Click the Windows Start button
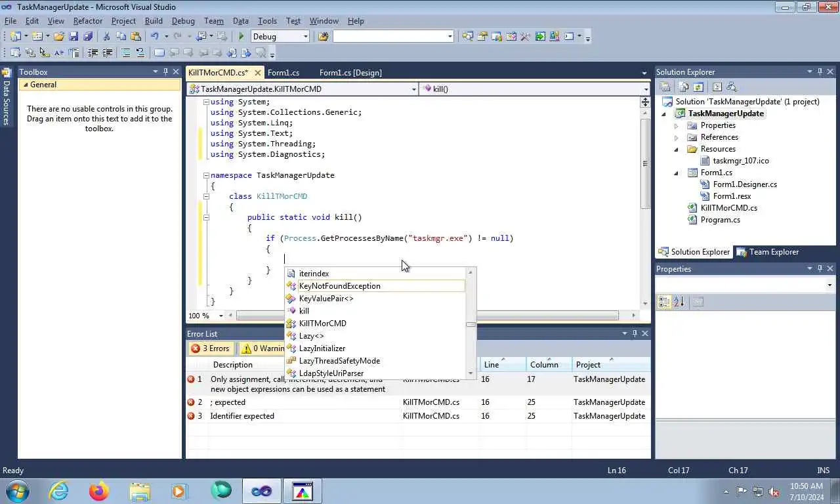Viewport: 840px width, 504px height. tap(16, 491)
